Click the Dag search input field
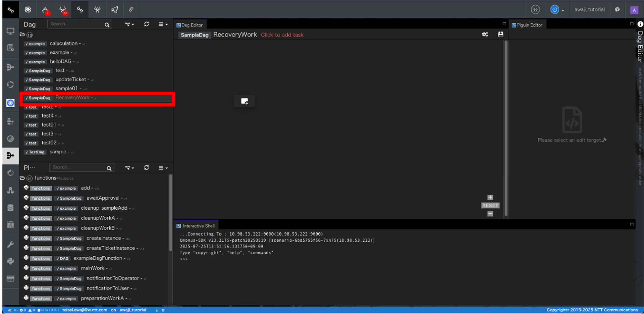644x314 pixels. point(76,24)
